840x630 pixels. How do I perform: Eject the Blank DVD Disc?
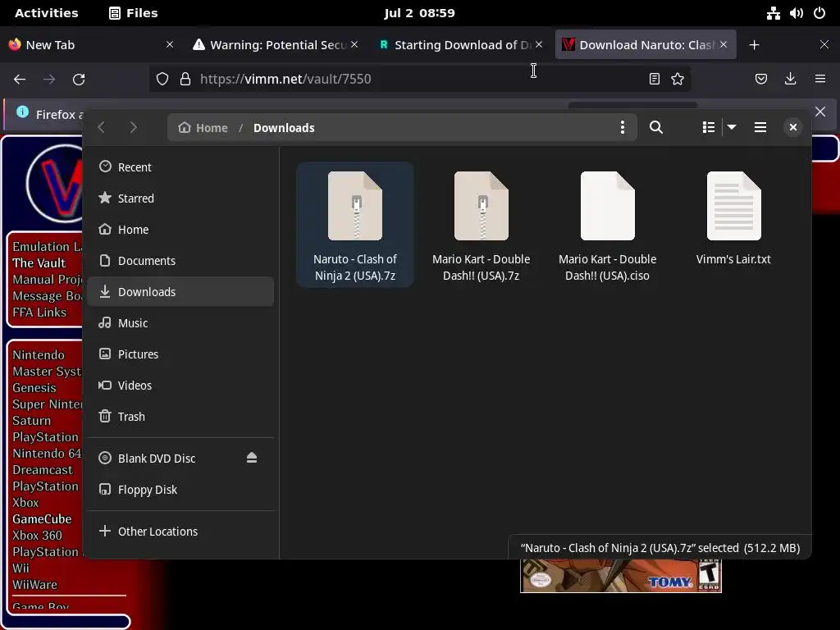pyautogui.click(x=252, y=458)
